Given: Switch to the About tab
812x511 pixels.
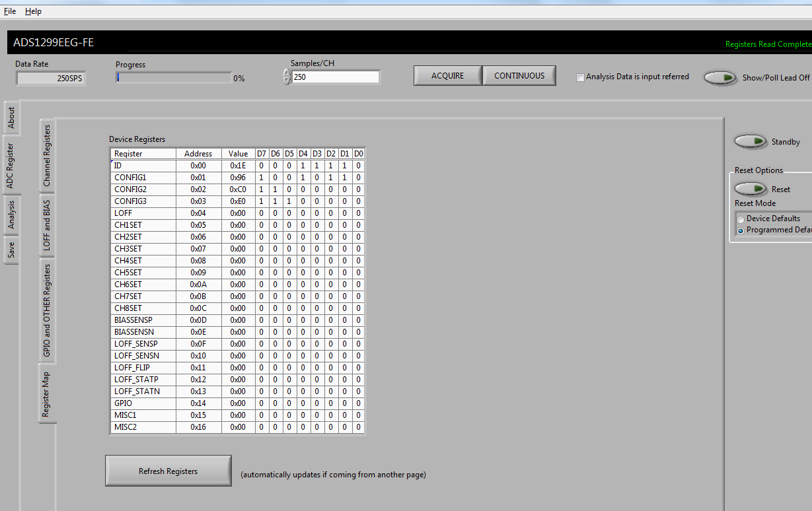Looking at the screenshot, I should (x=11, y=118).
